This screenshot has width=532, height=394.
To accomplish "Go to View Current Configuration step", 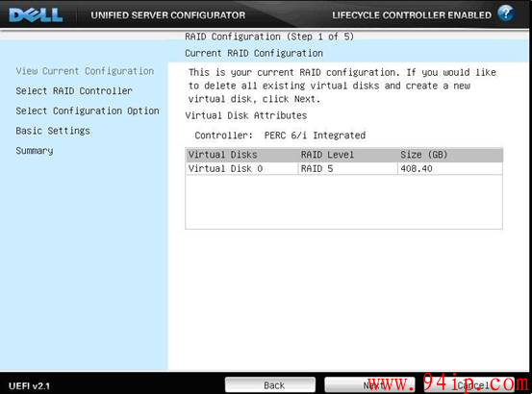I will pyautogui.click(x=85, y=71).
